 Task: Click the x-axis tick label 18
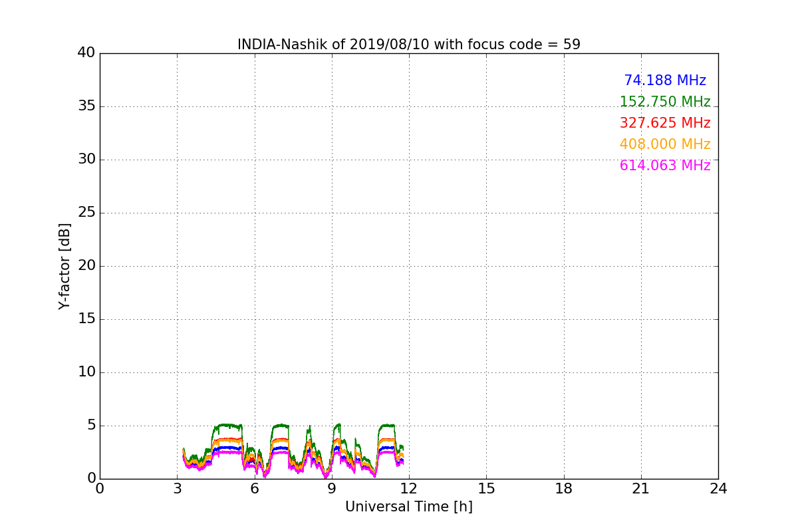(564, 489)
